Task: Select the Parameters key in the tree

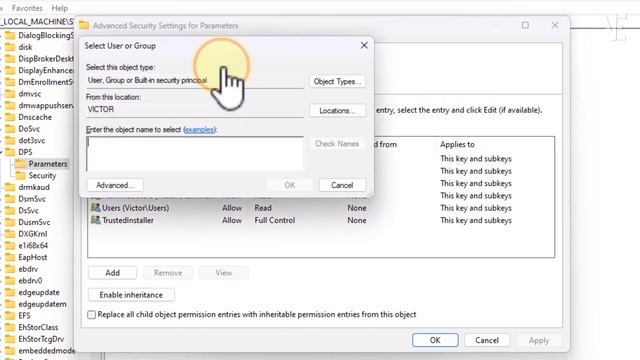Action: click(x=48, y=164)
